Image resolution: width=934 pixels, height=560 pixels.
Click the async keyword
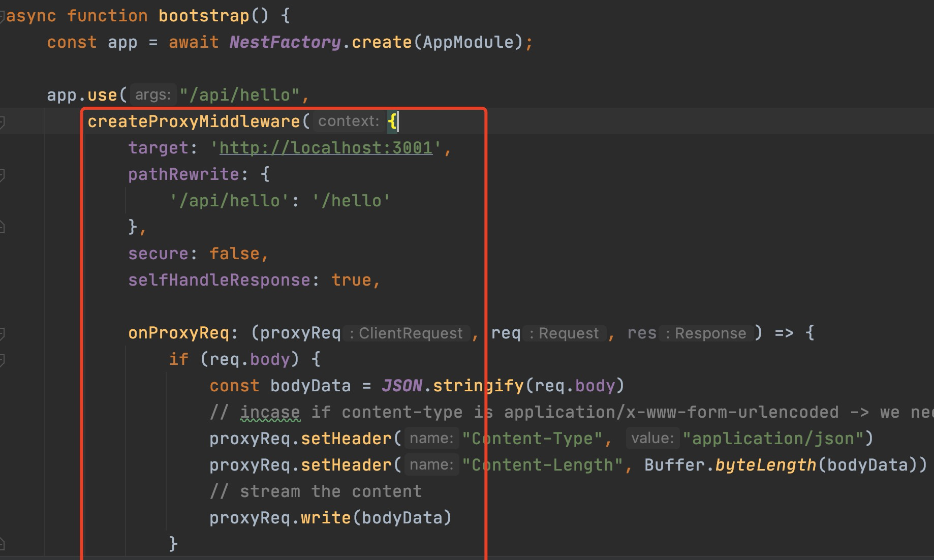point(31,16)
